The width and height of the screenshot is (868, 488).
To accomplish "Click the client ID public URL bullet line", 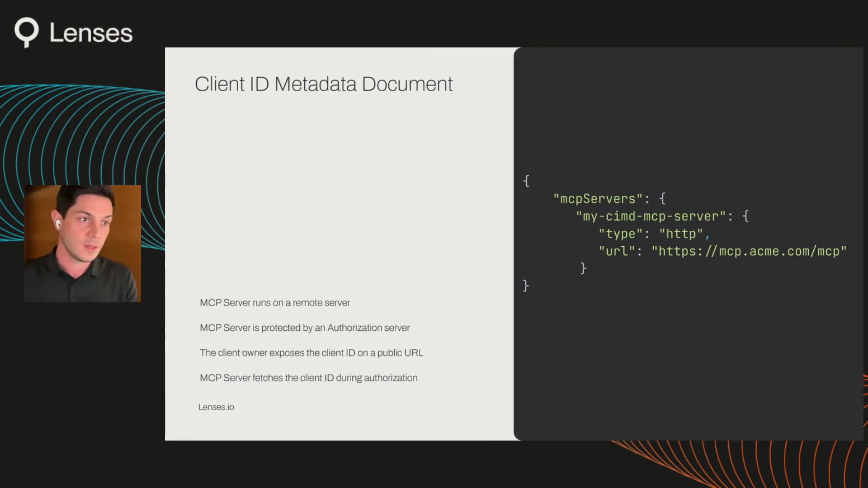I will tap(311, 353).
